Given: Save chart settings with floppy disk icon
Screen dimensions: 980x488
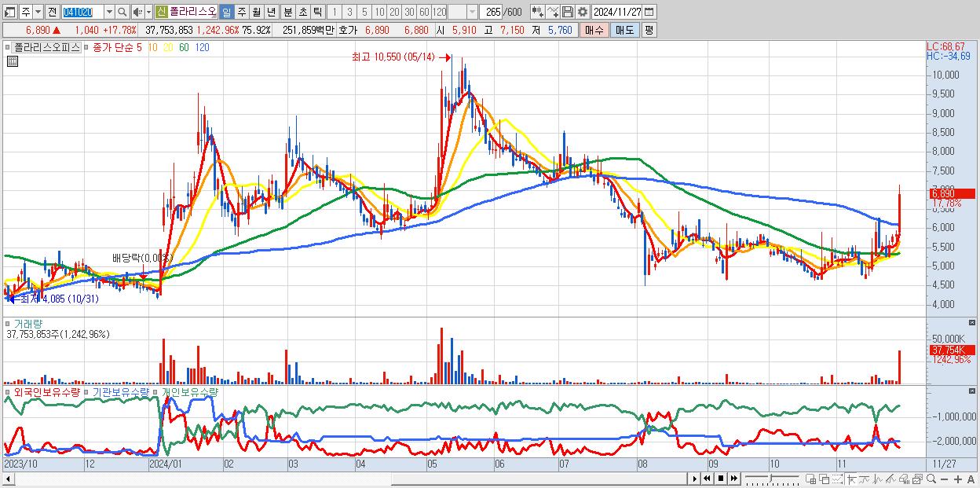Looking at the screenshot, I should tap(568, 12).
